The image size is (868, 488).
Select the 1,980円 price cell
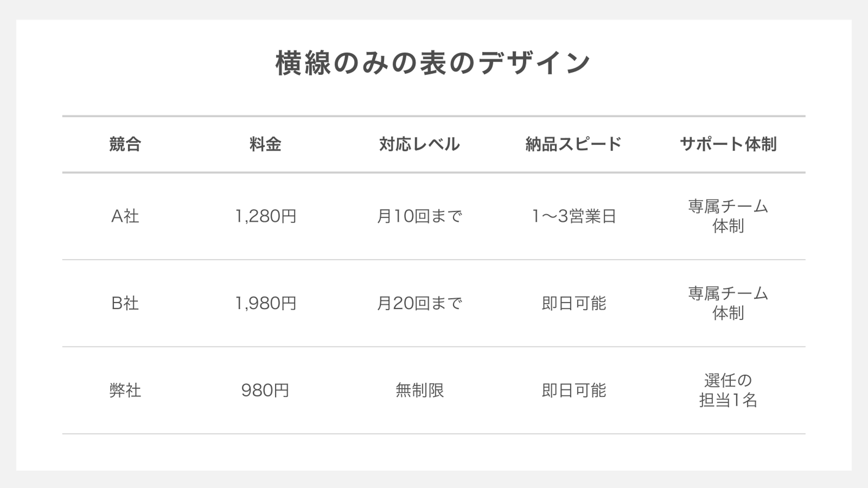coord(265,303)
